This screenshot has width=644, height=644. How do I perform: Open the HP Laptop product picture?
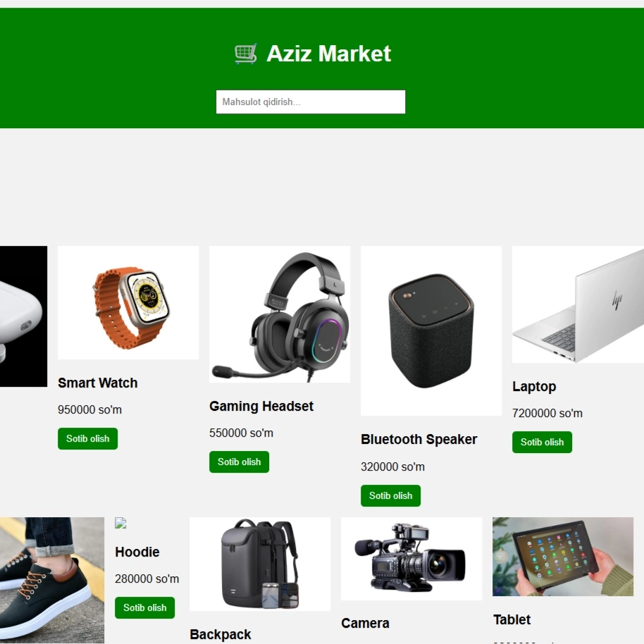578,304
